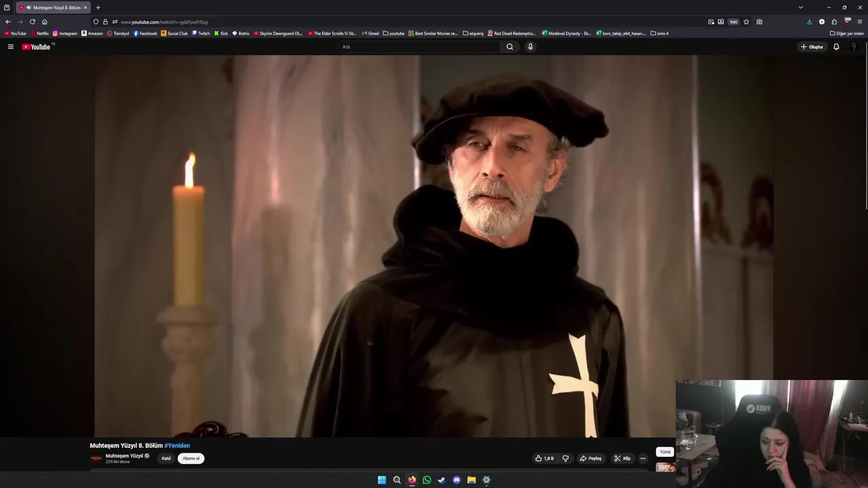868x488 pixels.
Task: Expand Diğer yer imleri folder
Action: [847, 33]
